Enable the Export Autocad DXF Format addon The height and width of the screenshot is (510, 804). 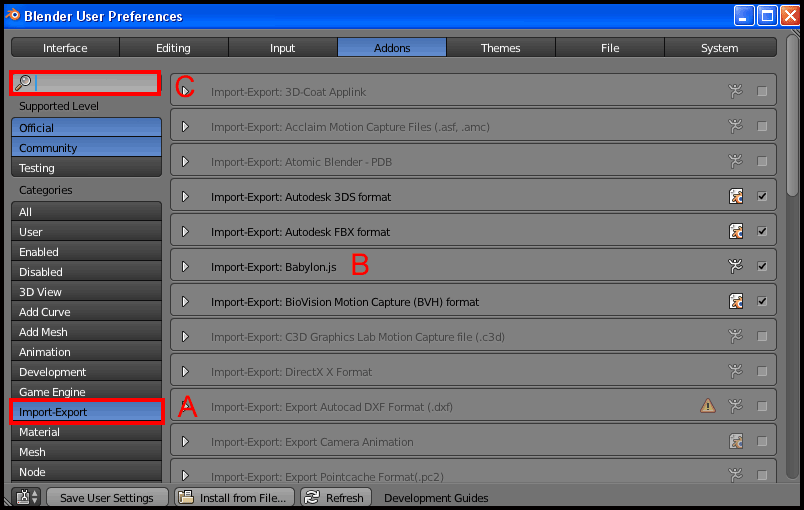coord(762,406)
